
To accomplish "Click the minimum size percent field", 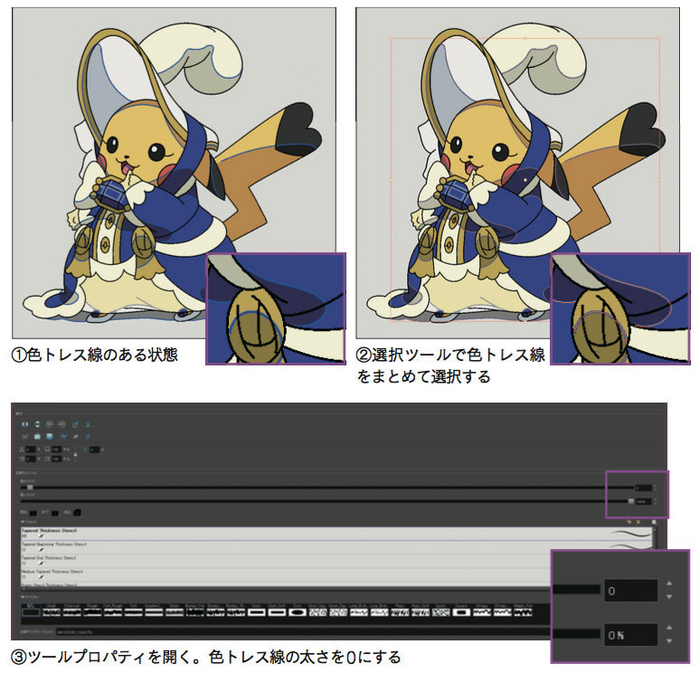I will (x=643, y=501).
